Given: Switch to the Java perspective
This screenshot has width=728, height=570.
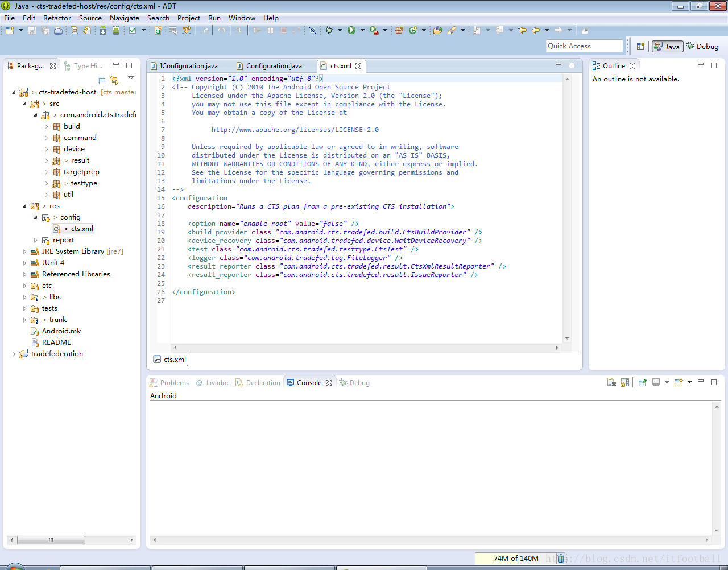Looking at the screenshot, I should 667,47.
